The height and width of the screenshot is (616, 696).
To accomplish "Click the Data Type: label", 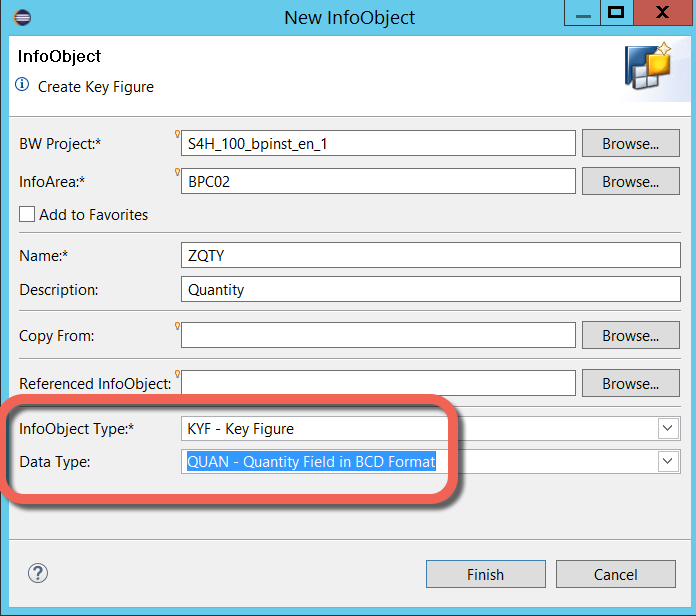I will tap(55, 462).
